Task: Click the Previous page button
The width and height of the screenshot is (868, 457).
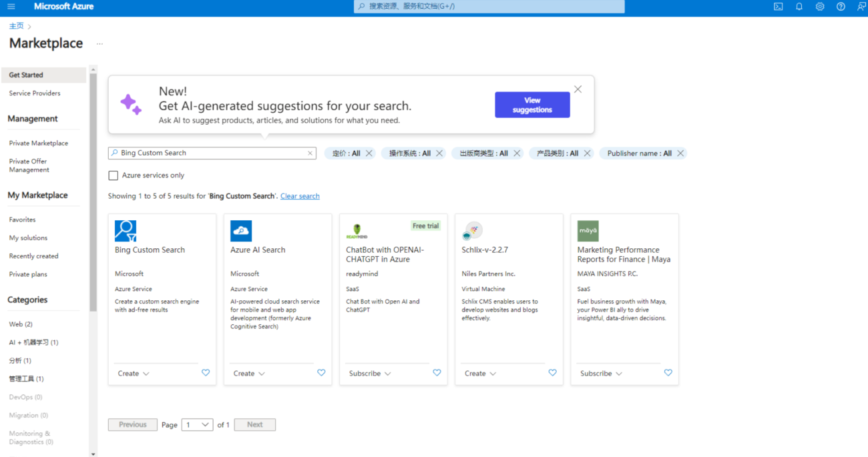Action: click(133, 425)
